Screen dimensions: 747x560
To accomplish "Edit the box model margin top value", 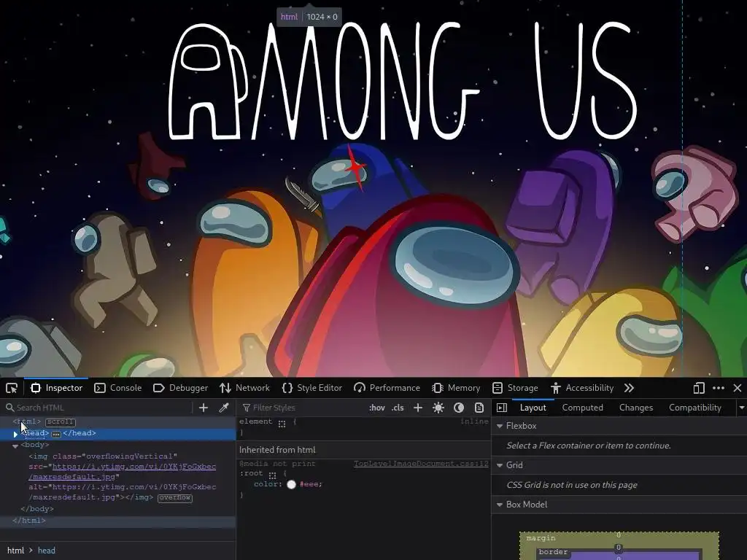I will click(619, 535).
